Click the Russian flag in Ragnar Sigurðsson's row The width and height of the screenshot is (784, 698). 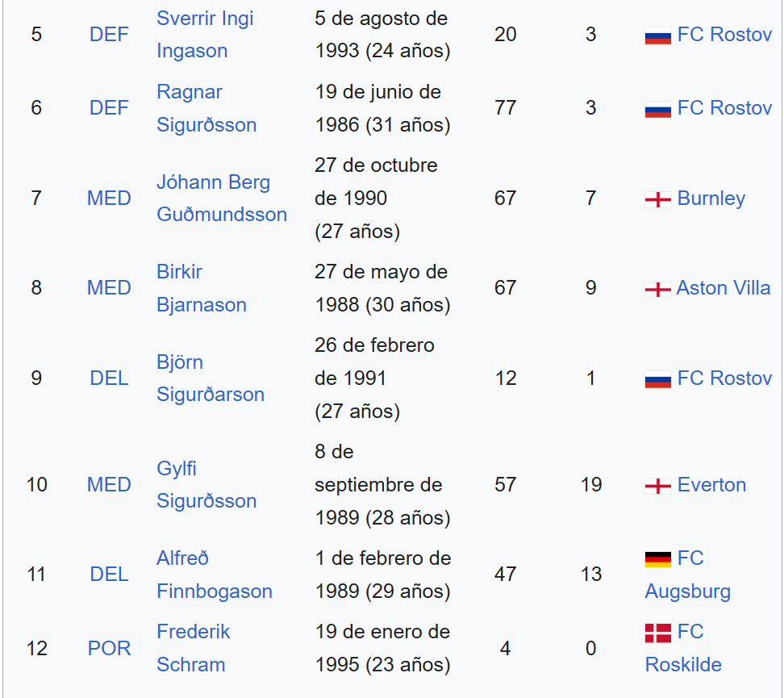point(657,110)
